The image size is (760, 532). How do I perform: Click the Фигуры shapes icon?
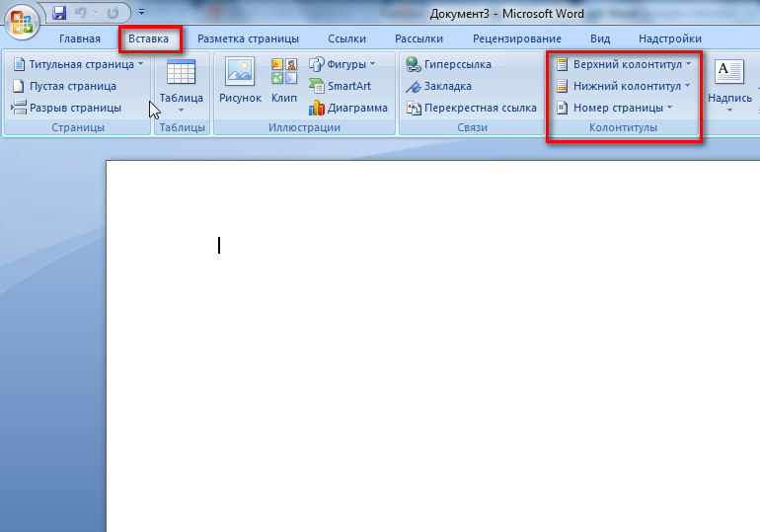tap(317, 64)
